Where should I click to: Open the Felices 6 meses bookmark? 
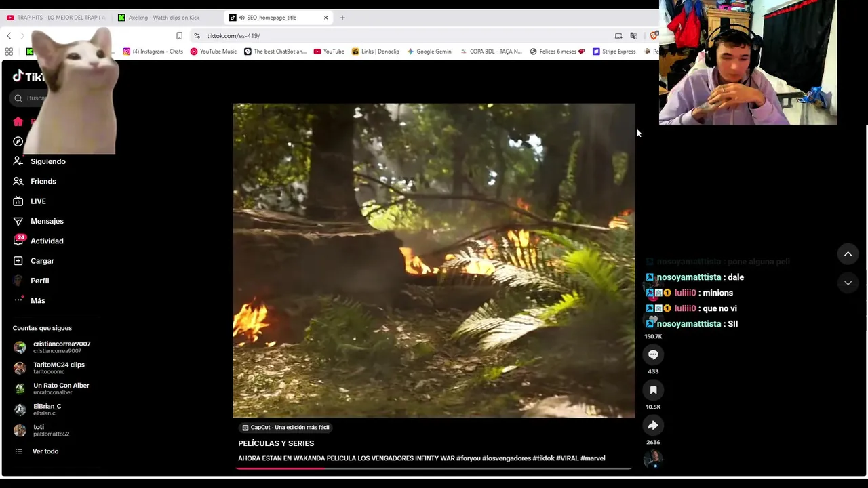point(557,52)
